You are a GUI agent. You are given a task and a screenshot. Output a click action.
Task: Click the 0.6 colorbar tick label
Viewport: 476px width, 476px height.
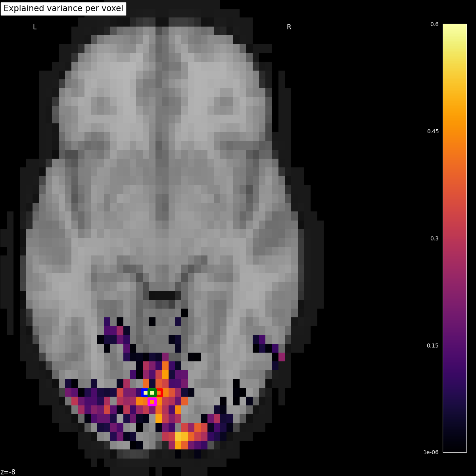[434, 25]
